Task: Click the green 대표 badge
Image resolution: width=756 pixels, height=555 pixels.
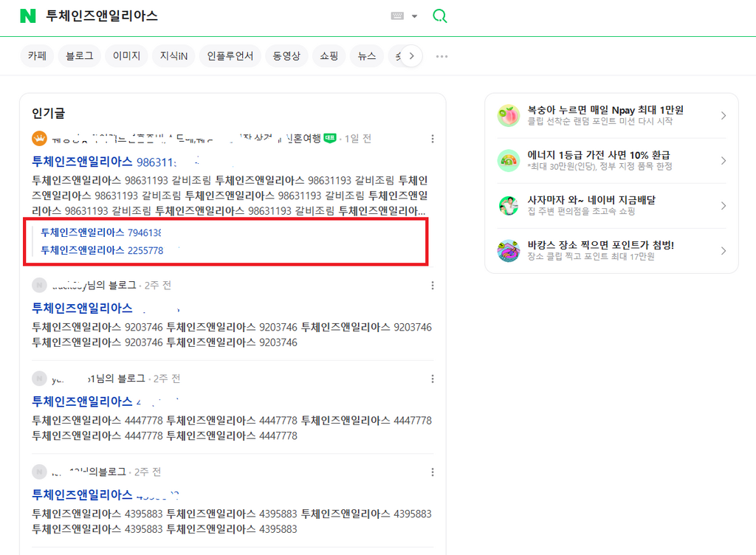Action: point(330,138)
